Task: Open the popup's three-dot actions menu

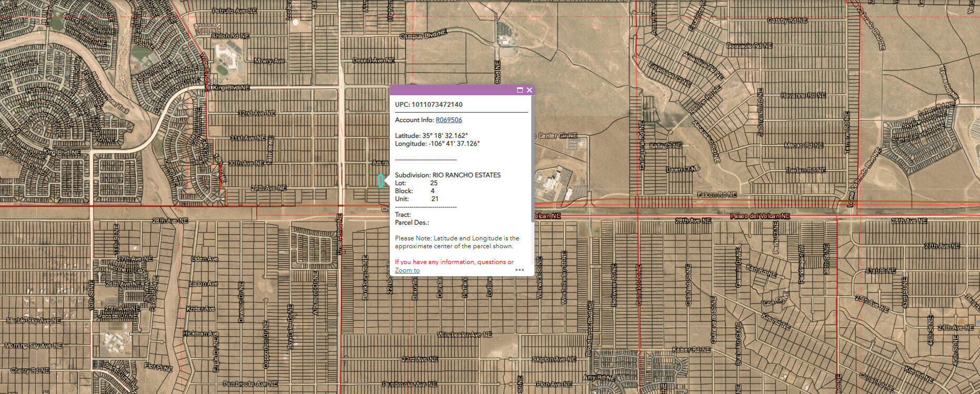Action: point(520,270)
